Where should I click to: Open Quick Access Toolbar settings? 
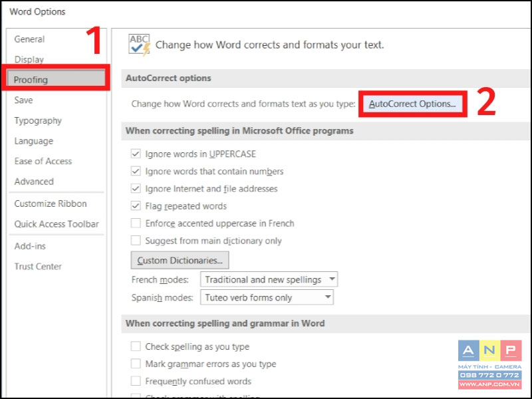57,224
